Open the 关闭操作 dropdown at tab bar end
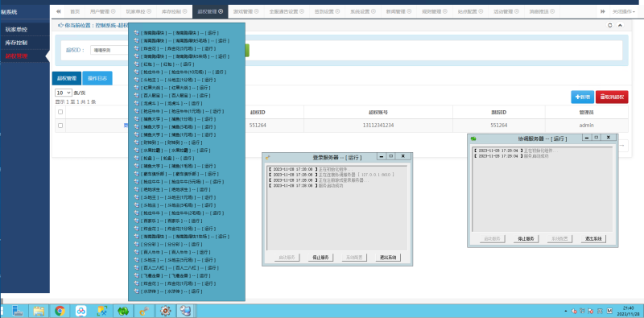The image size is (644, 318). click(623, 11)
